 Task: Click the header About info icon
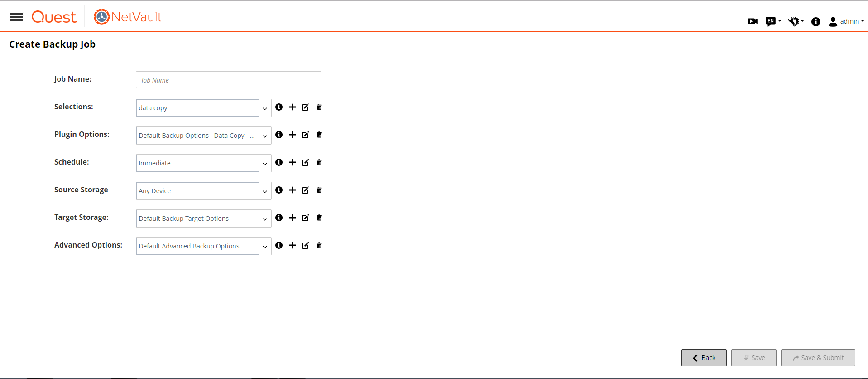(x=816, y=21)
